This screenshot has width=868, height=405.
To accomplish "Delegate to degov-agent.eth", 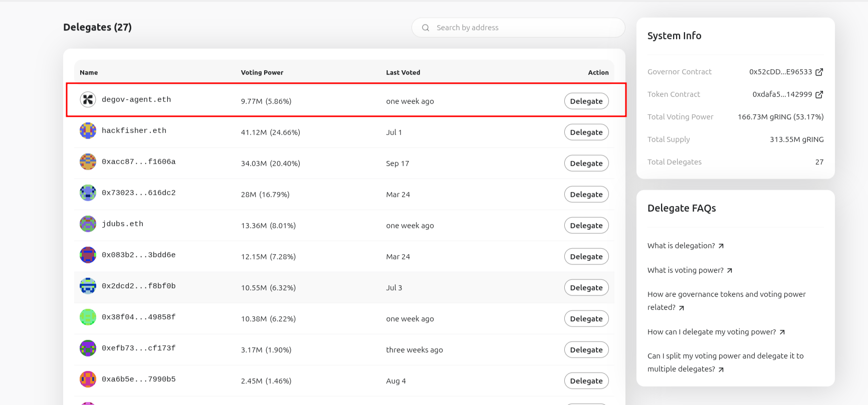I will 586,101.
